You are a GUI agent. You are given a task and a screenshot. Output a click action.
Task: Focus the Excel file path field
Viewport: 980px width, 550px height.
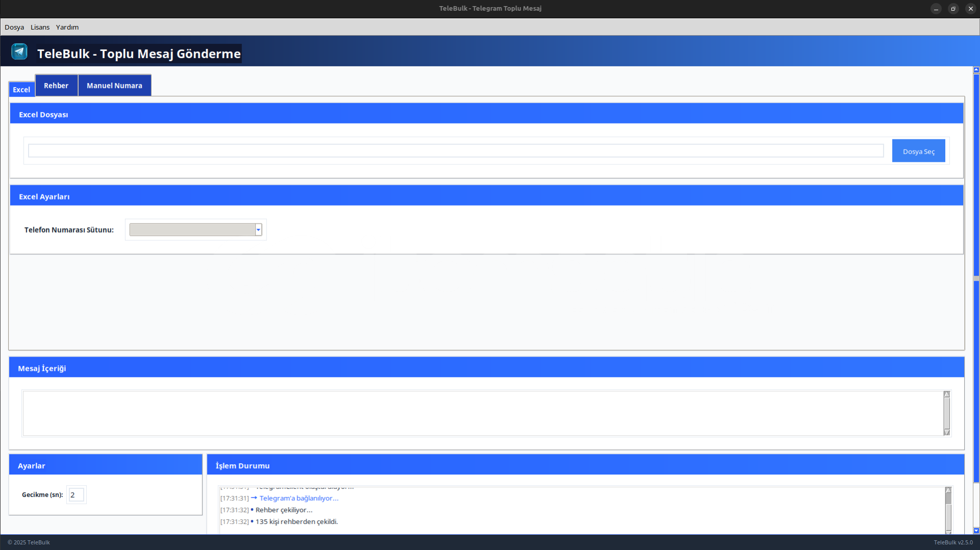[x=456, y=151]
